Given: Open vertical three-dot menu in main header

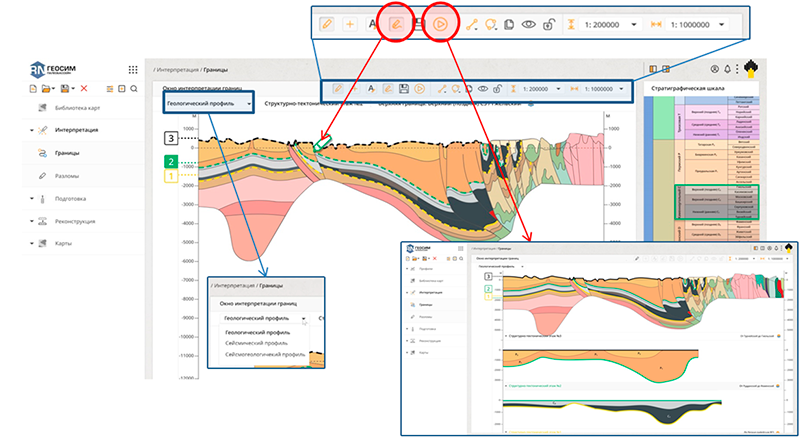Looking at the screenshot, I should tap(737, 69).
